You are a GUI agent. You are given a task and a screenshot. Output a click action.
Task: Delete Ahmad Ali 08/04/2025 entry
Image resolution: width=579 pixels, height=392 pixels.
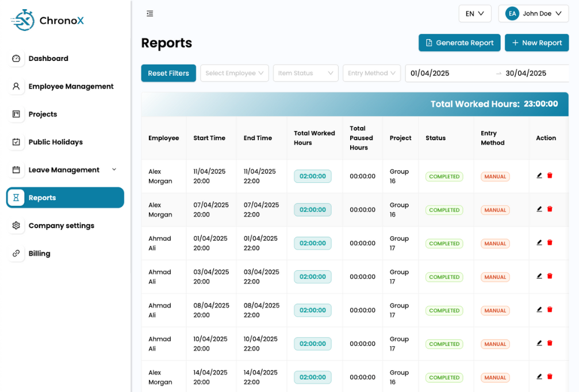550,310
